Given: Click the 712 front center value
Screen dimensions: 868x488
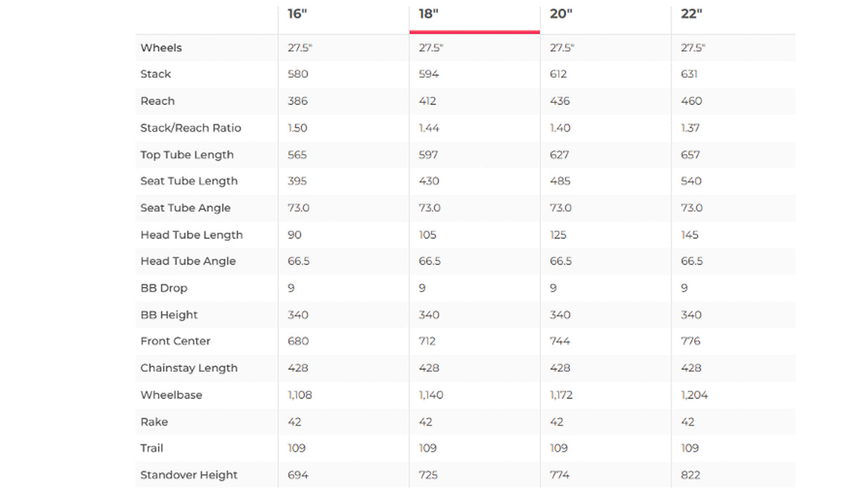Looking at the screenshot, I should click(x=427, y=341).
